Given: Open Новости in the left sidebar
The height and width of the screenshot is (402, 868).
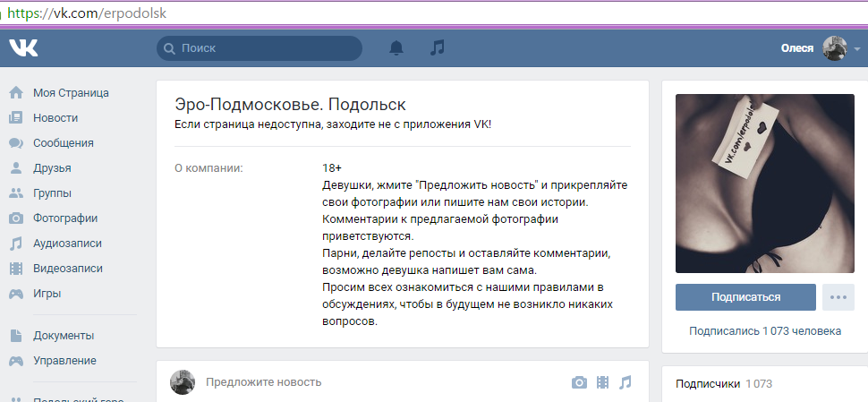Looking at the screenshot, I should click(x=55, y=117).
